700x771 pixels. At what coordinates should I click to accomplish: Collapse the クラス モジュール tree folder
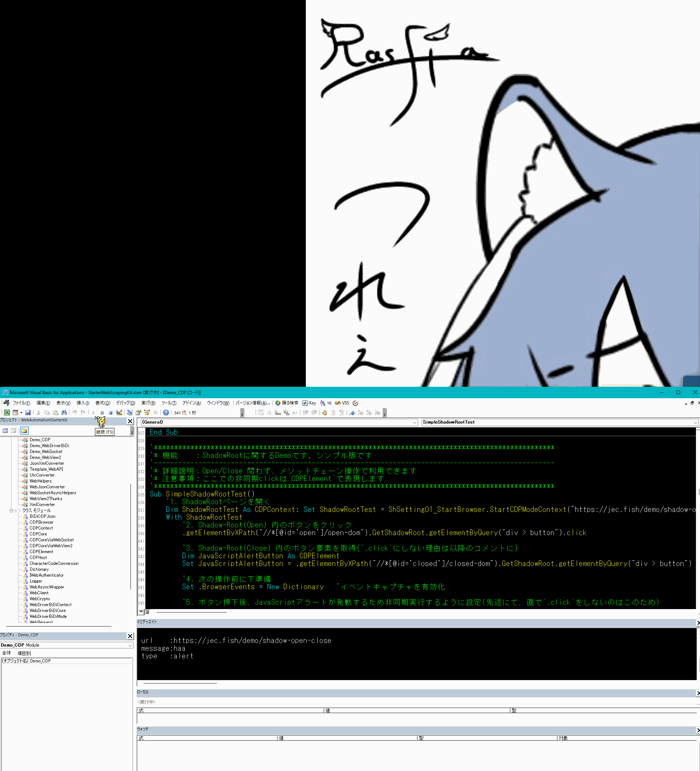coord(11,510)
